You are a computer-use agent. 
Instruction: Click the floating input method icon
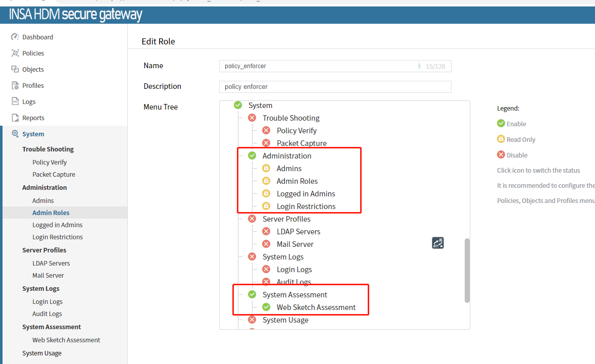(438, 243)
